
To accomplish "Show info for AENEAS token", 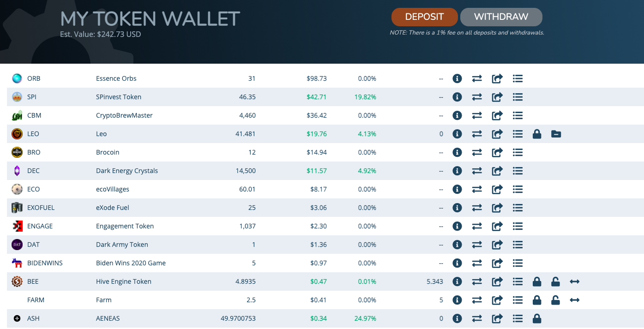I will (457, 318).
